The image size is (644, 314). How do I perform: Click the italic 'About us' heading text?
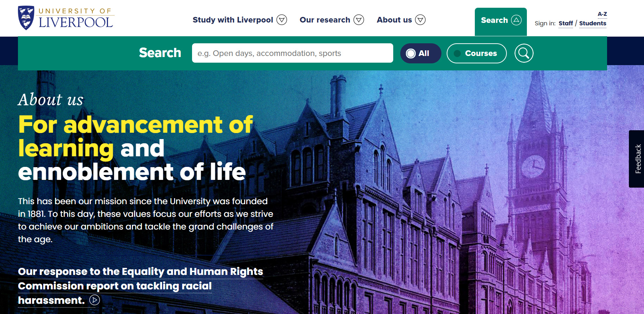click(51, 100)
